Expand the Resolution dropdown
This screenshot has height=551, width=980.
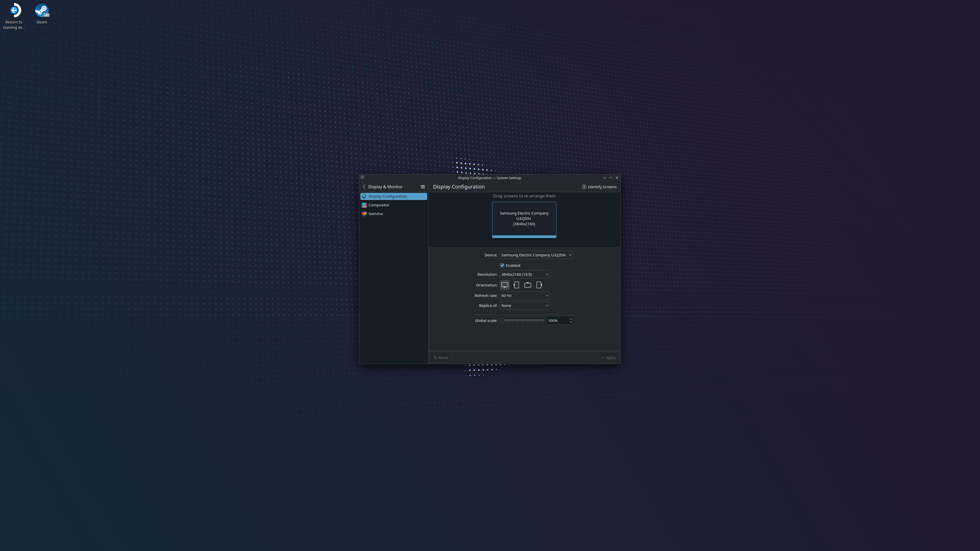(x=525, y=274)
